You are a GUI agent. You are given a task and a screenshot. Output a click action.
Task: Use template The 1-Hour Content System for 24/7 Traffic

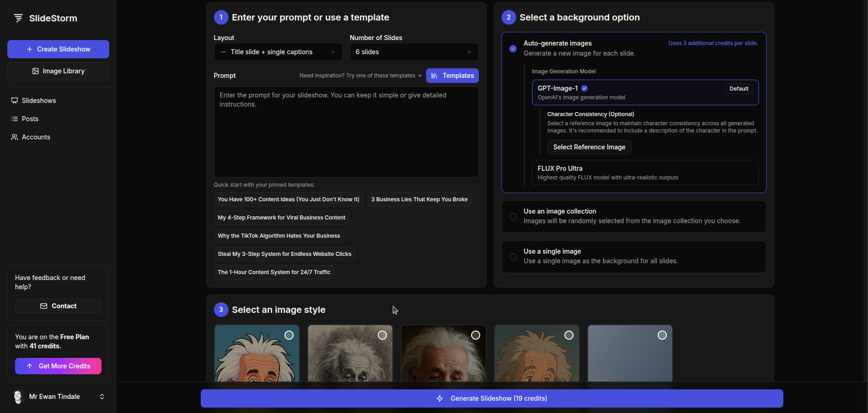[x=274, y=272]
